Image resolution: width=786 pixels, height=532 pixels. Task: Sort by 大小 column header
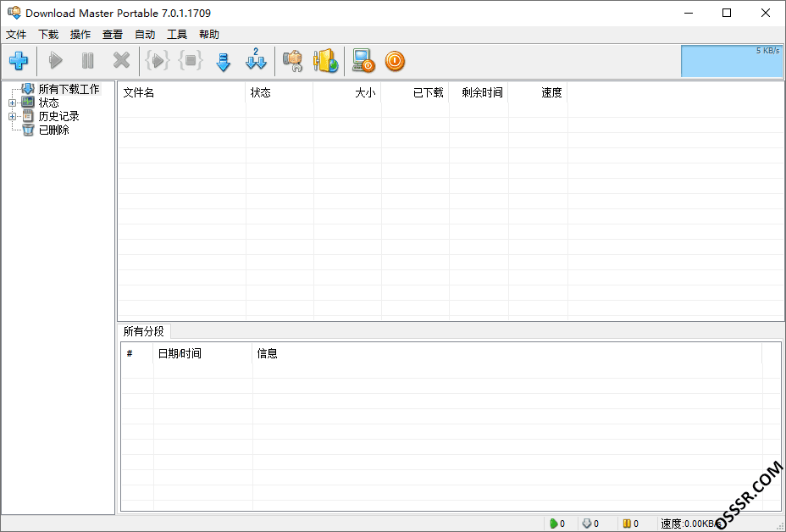347,93
